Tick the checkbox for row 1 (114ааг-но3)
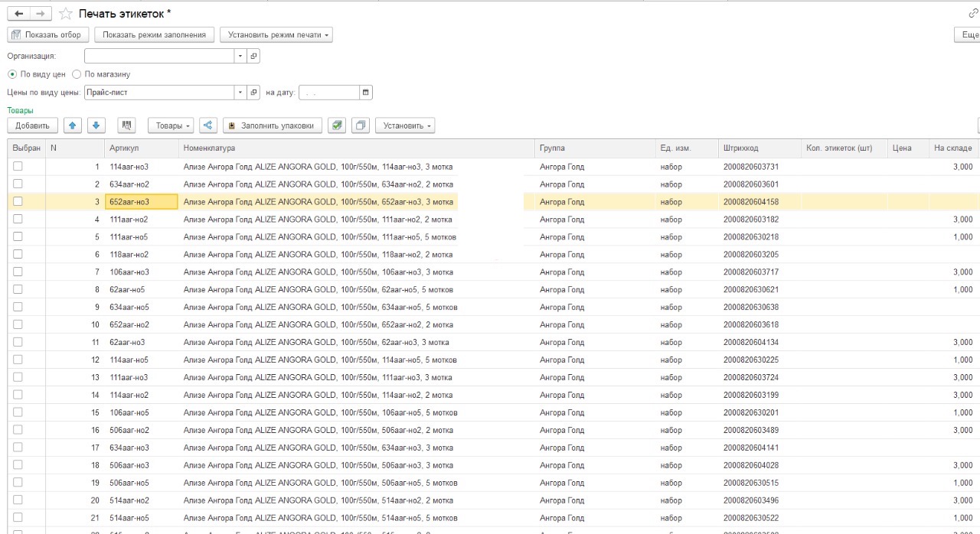Screen dimensions: 980x534 pos(18,166)
